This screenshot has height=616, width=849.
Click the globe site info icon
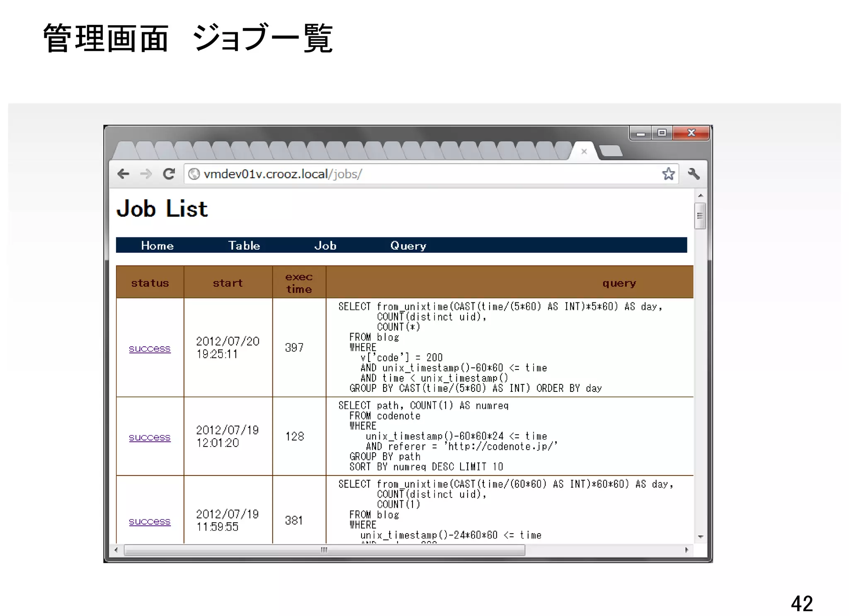[194, 174]
